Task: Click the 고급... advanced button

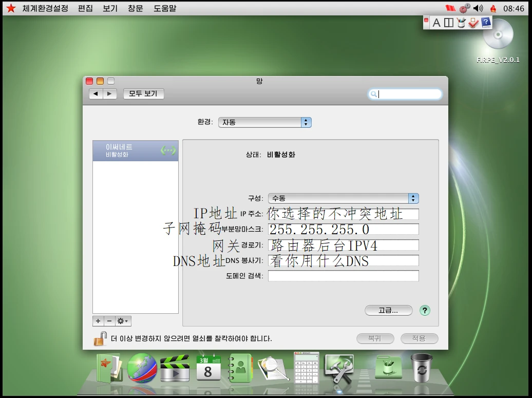Action: [x=388, y=310]
